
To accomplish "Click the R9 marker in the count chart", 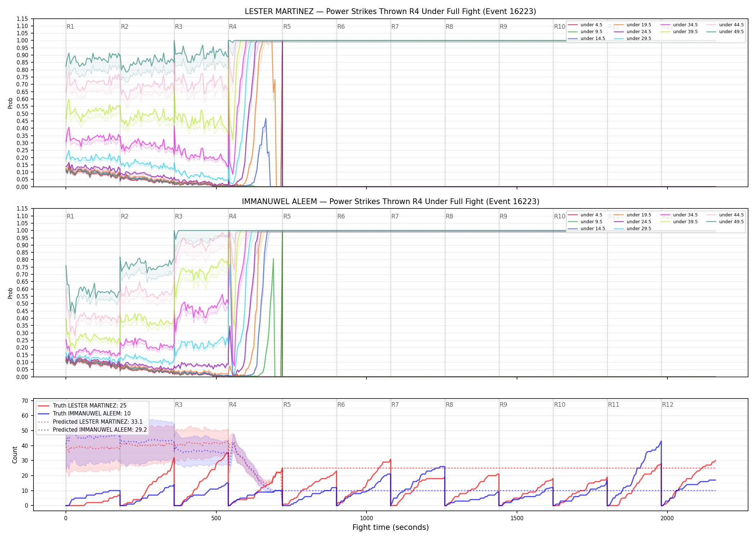I will (x=504, y=405).
